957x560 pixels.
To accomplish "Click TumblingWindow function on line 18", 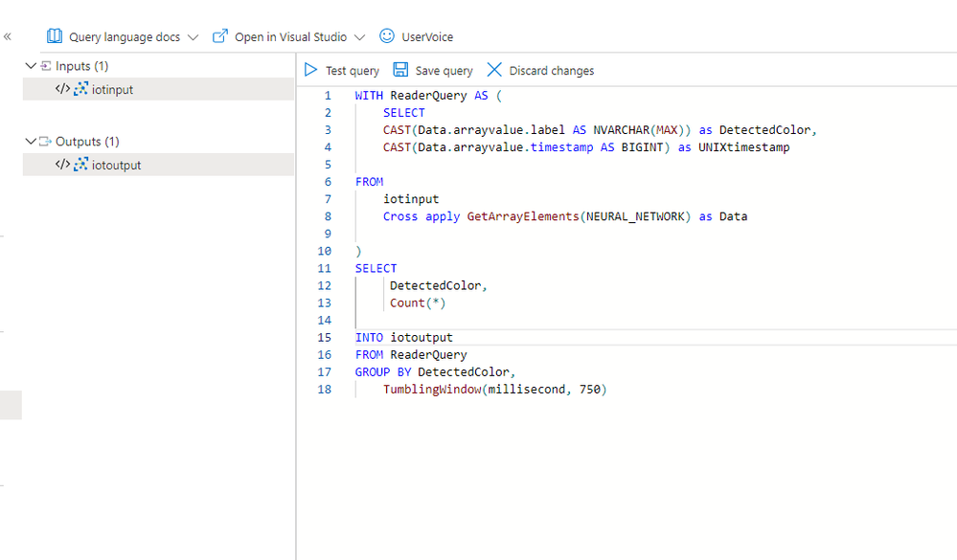I will (432, 390).
